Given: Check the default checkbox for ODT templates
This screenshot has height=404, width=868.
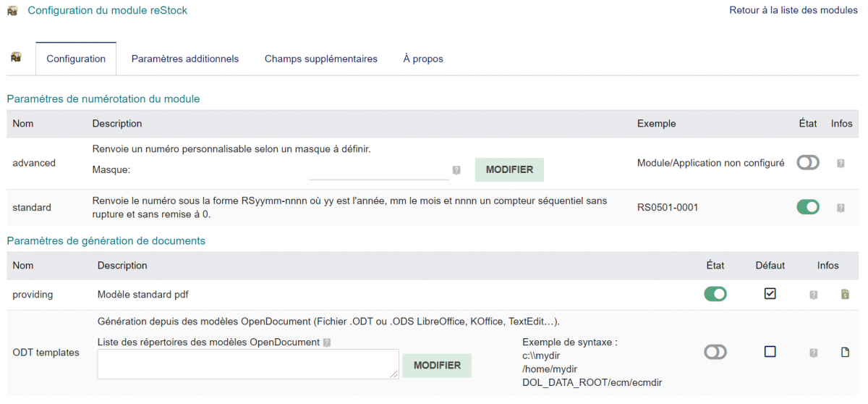Looking at the screenshot, I should pos(770,352).
